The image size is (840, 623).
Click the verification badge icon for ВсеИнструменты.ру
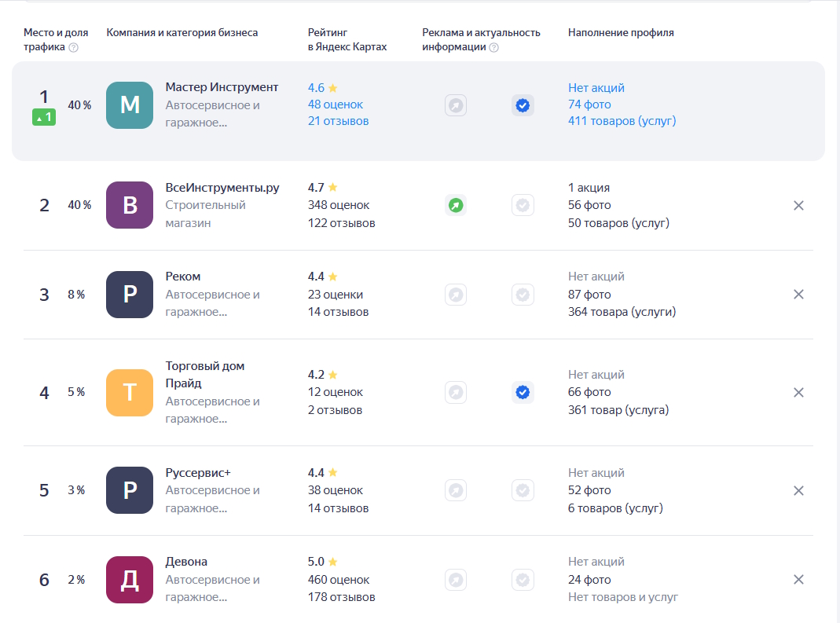(x=523, y=205)
